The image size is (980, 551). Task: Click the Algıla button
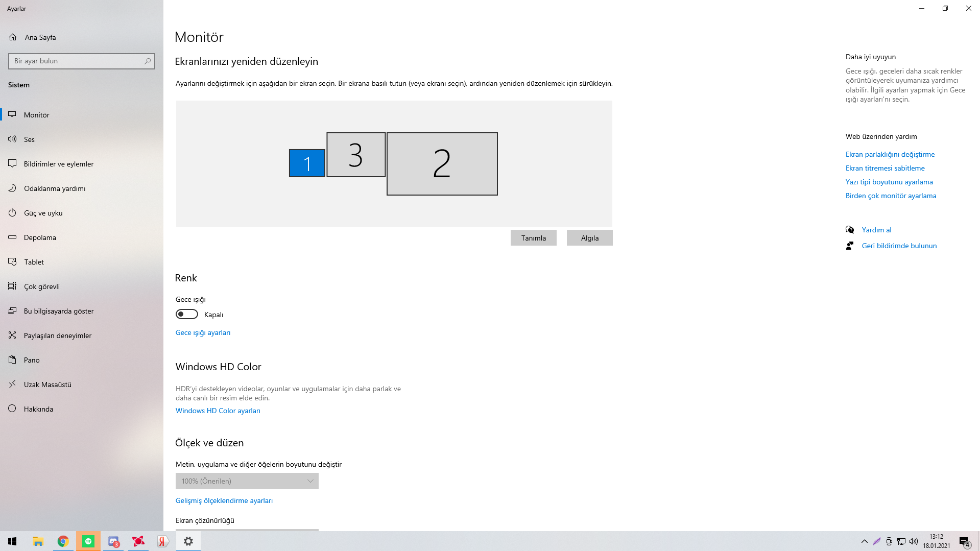pyautogui.click(x=590, y=238)
